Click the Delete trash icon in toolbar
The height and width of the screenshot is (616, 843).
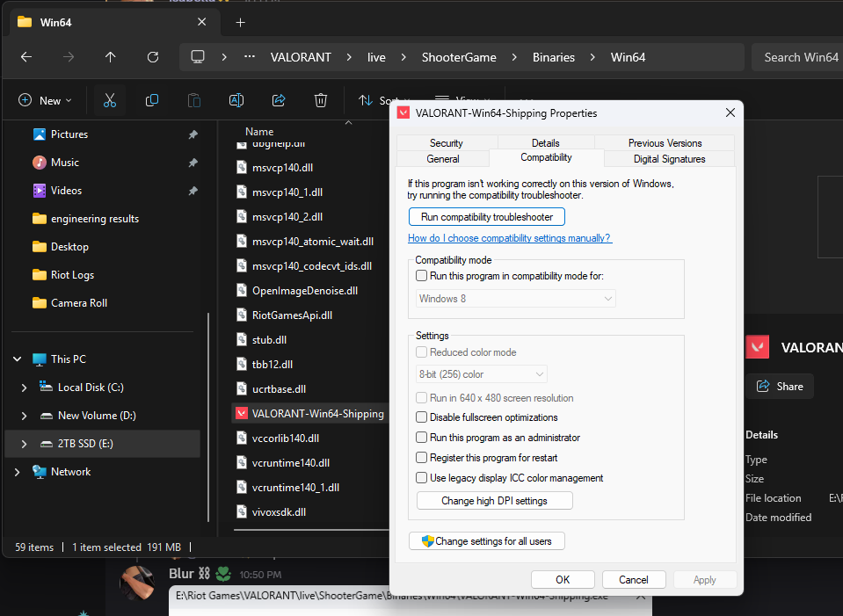pos(321,100)
